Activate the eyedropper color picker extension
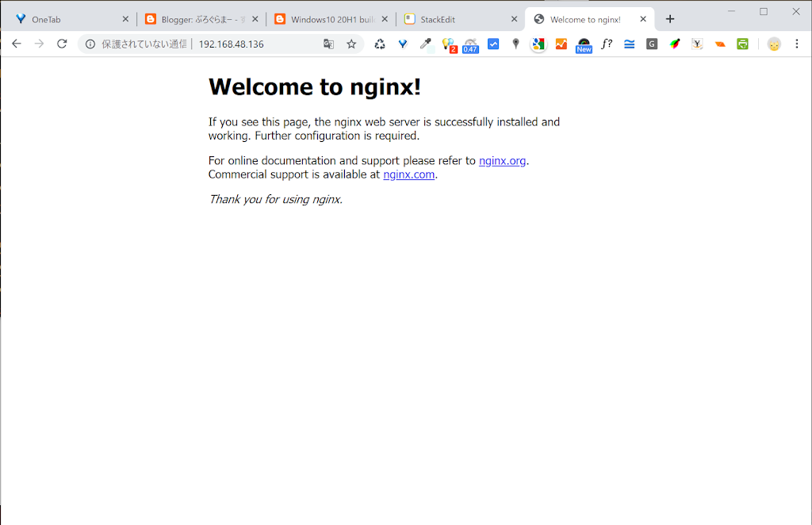Screen dimensions: 812x525 tap(426, 44)
